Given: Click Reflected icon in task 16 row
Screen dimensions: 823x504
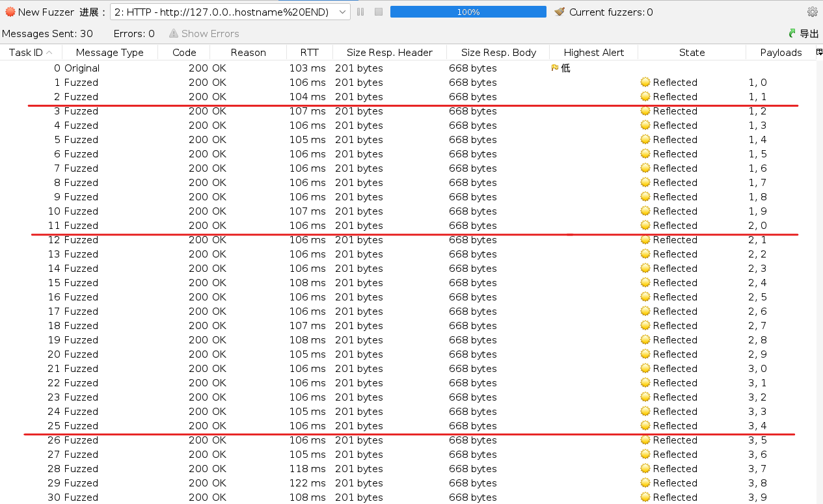Looking at the screenshot, I should 645,297.
